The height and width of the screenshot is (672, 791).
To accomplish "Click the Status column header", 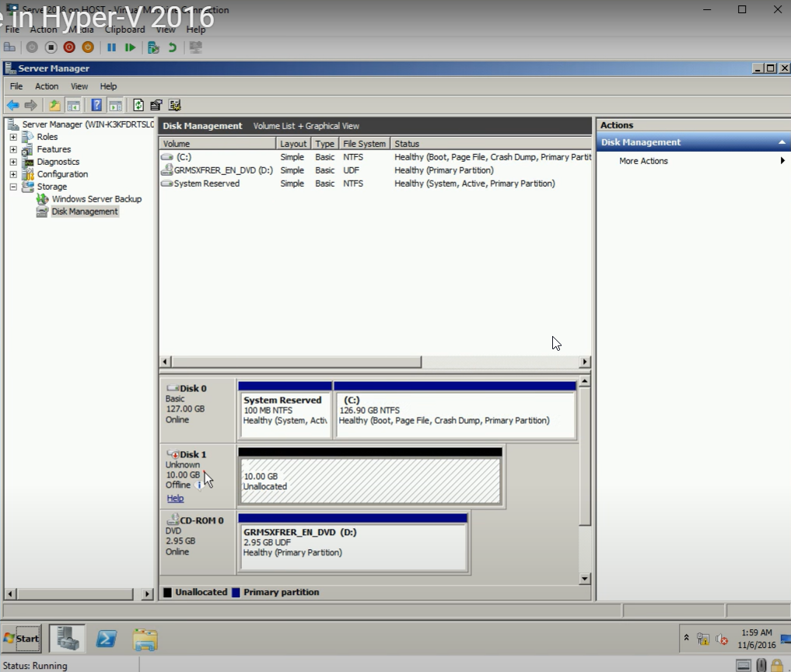I will coord(491,144).
